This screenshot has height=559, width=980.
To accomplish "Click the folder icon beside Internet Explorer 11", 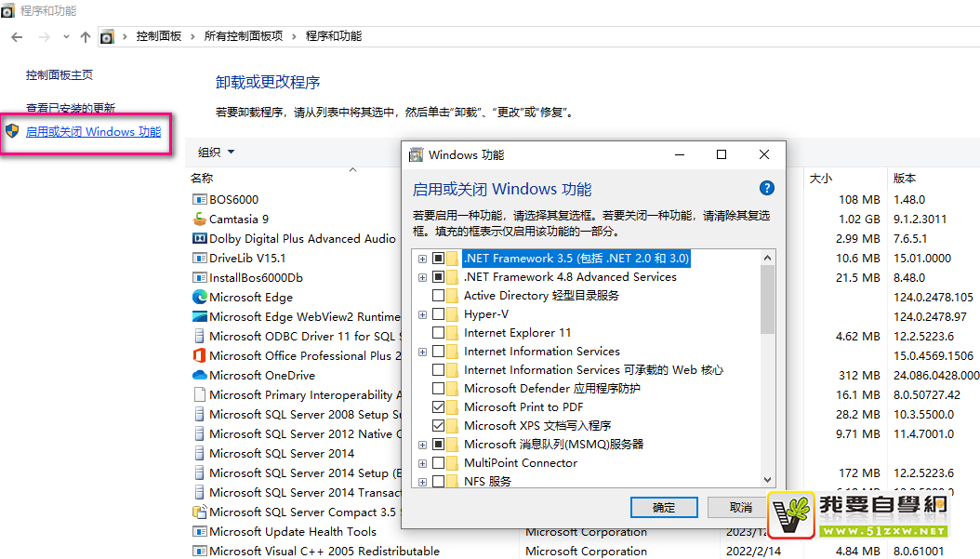I will [453, 333].
